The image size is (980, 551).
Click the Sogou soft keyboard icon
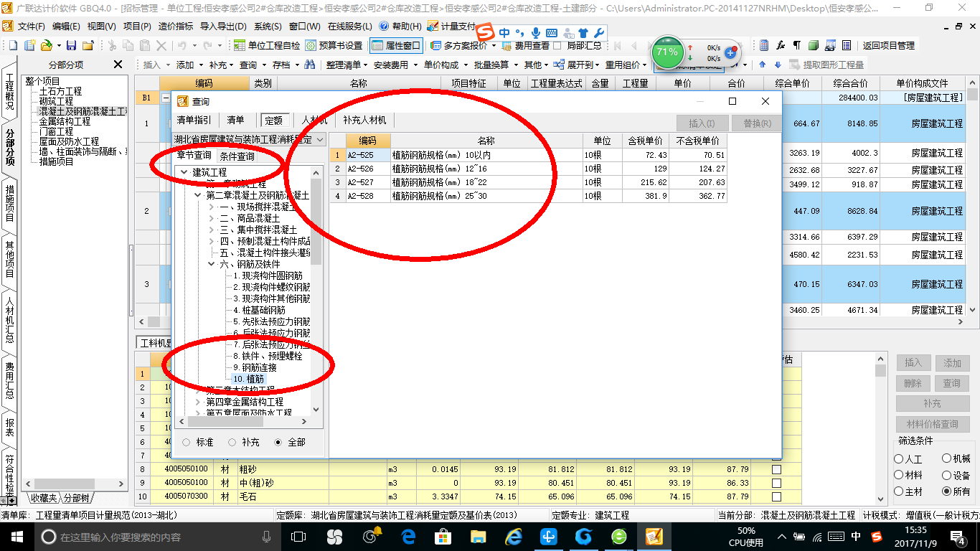click(x=551, y=33)
